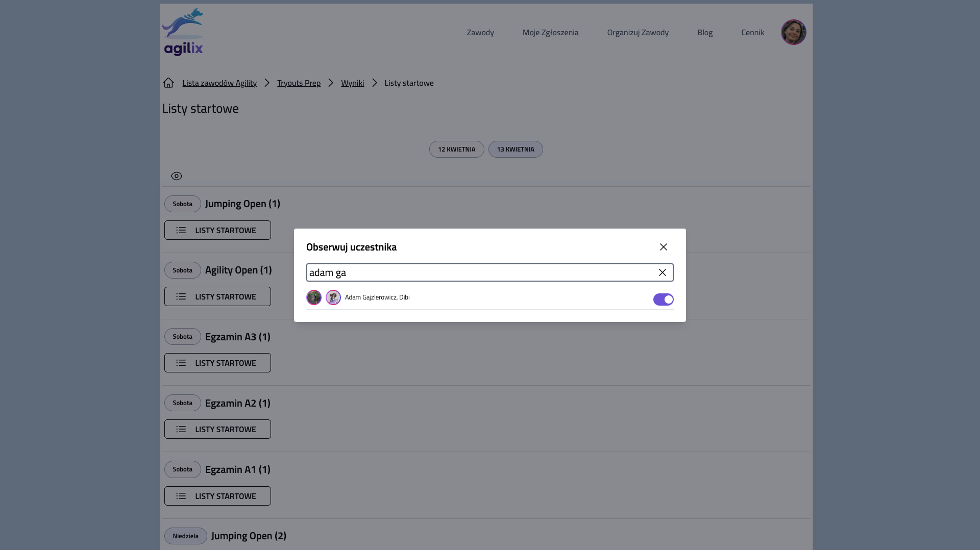The height and width of the screenshot is (550, 980).
Task: Open Moje Zgłoszenia page
Action: (x=551, y=32)
